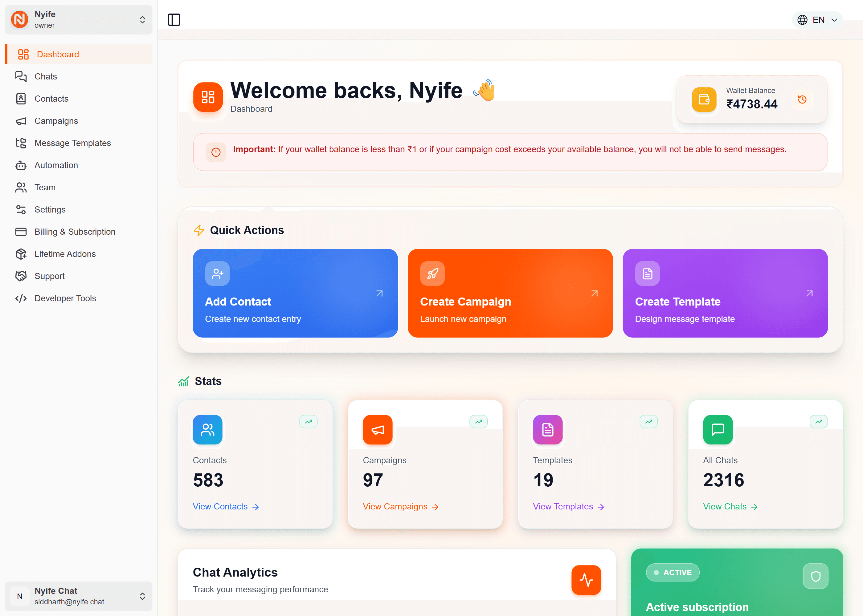Open the wallet transaction history icon
863x616 pixels.
pyautogui.click(x=802, y=99)
